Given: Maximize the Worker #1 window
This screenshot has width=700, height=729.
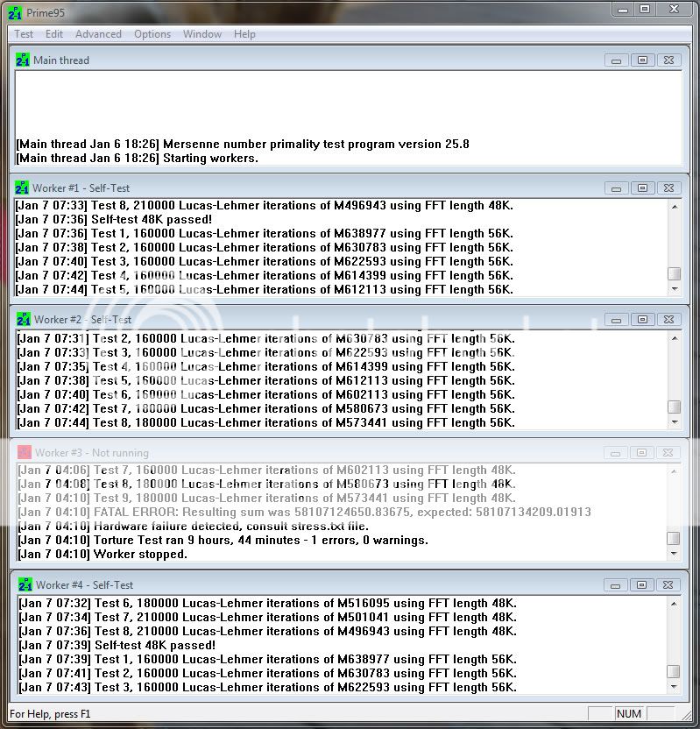Looking at the screenshot, I should [642, 188].
